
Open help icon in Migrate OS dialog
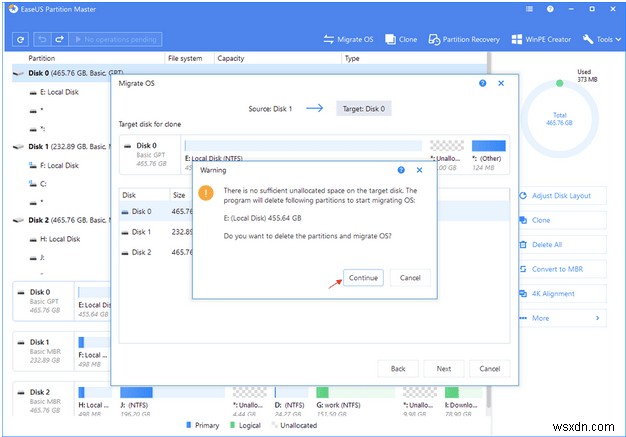click(x=482, y=83)
